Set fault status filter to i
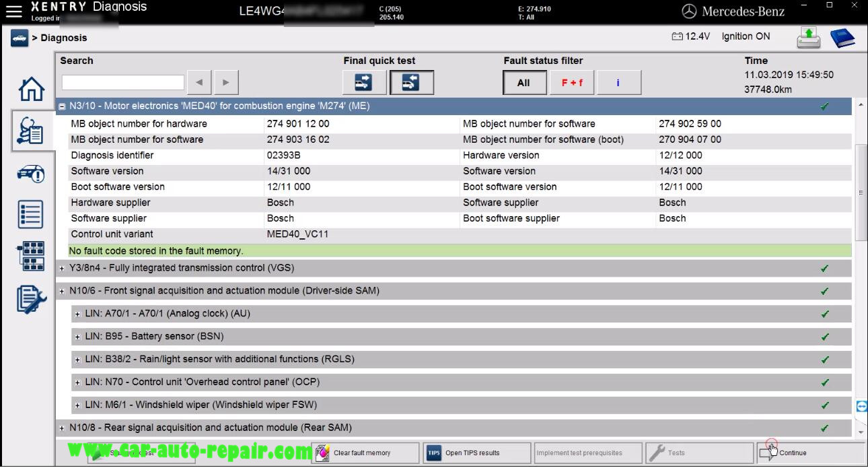The height and width of the screenshot is (468, 868). tap(618, 83)
